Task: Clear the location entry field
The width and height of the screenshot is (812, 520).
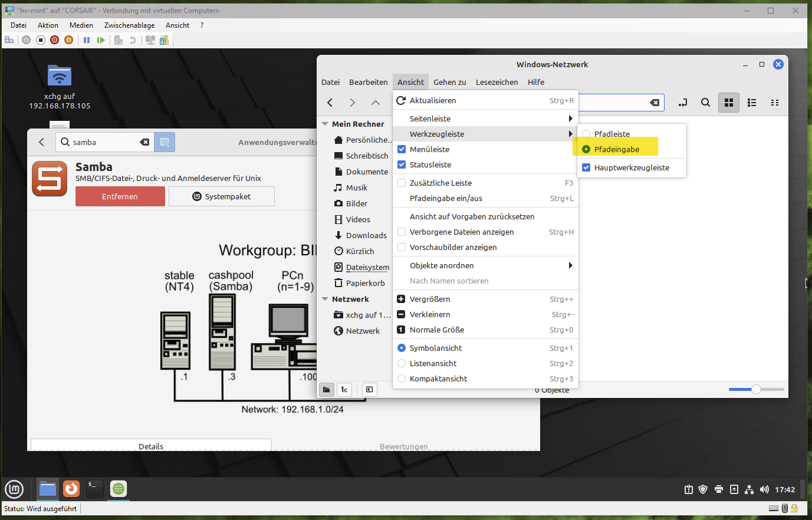Action: [x=655, y=103]
